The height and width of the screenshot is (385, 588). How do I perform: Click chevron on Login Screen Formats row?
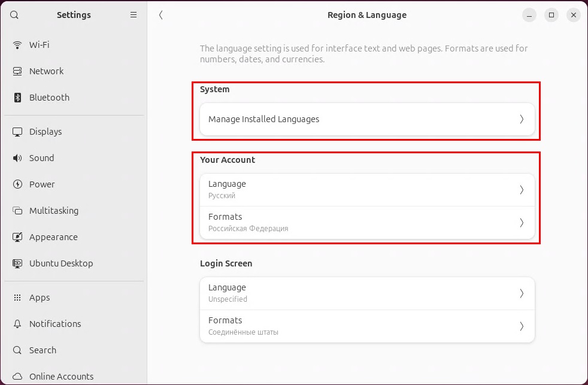tap(521, 326)
